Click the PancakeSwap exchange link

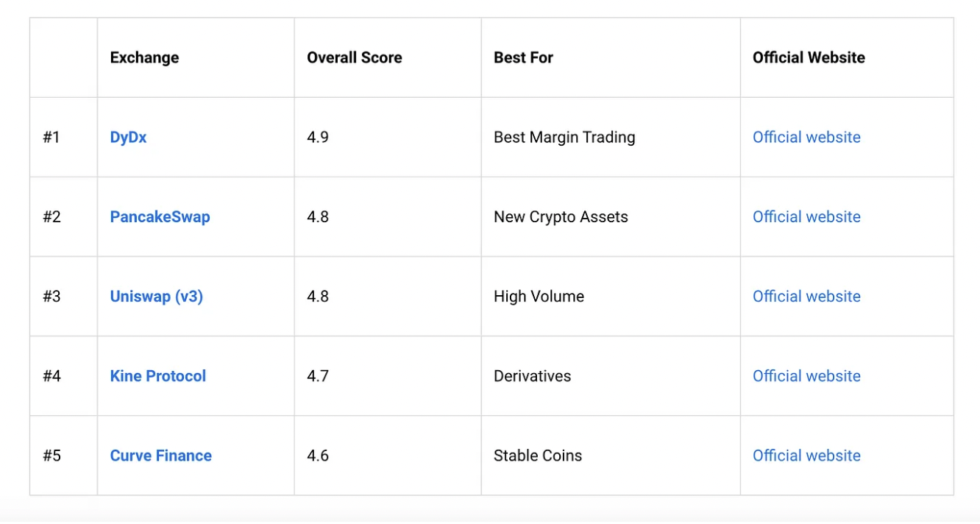[x=160, y=217]
